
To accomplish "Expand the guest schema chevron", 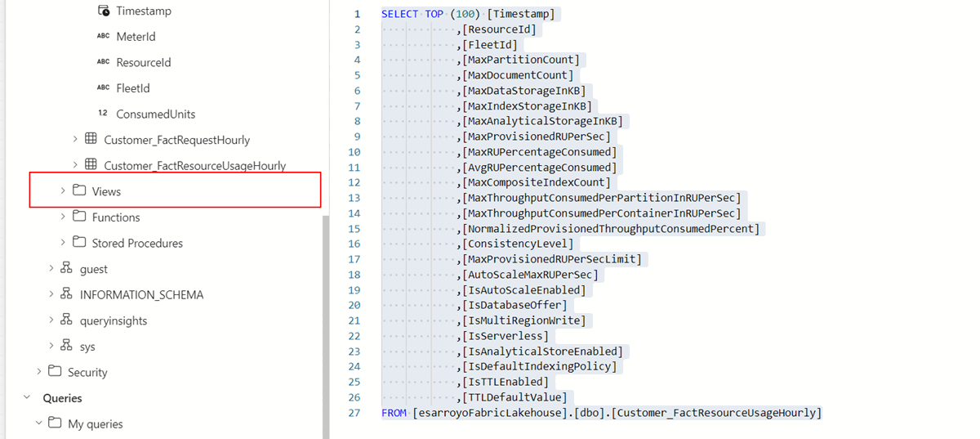I will point(51,269).
